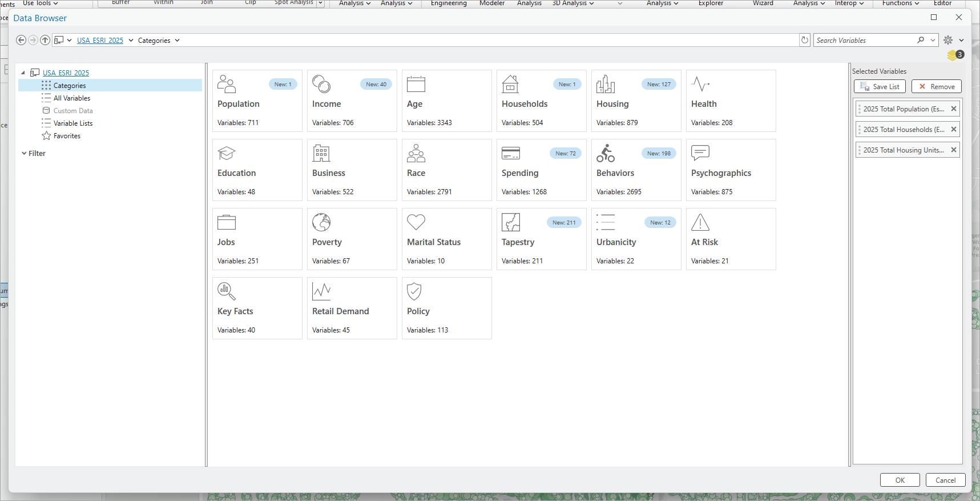Open the Households house icon
This screenshot has height=501, width=980.
tap(510, 84)
